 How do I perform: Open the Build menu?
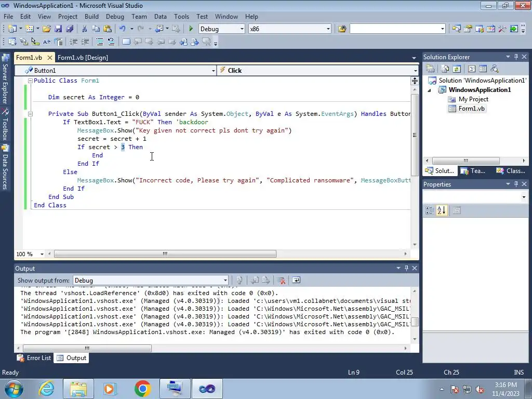pos(91,16)
